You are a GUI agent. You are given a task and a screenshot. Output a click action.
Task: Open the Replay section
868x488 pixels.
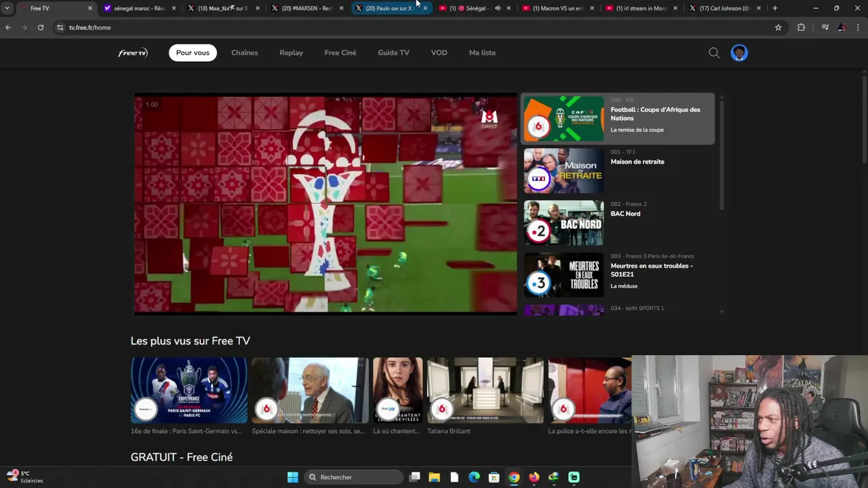[x=292, y=53]
